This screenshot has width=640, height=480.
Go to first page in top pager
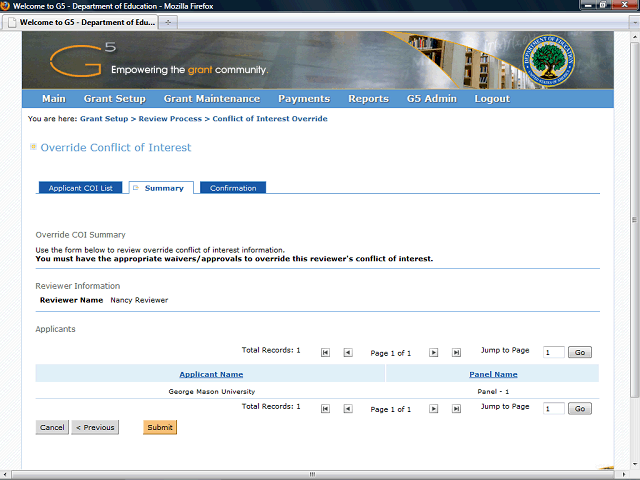coord(325,353)
